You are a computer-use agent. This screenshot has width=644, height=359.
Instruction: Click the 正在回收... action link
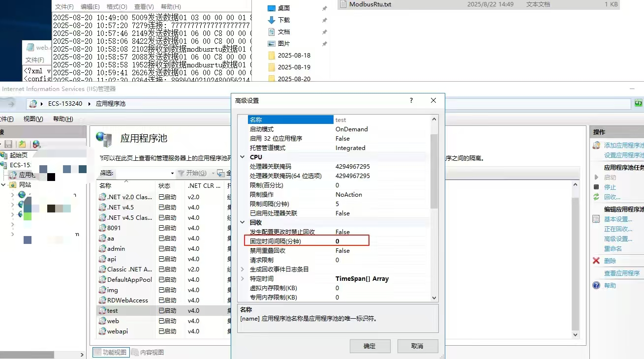[618, 229]
